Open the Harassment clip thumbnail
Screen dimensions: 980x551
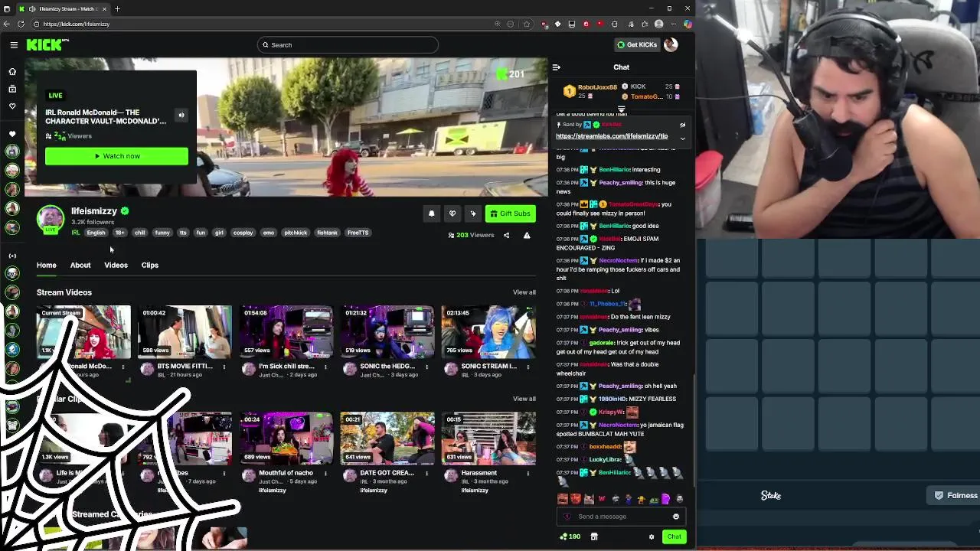[x=488, y=439]
